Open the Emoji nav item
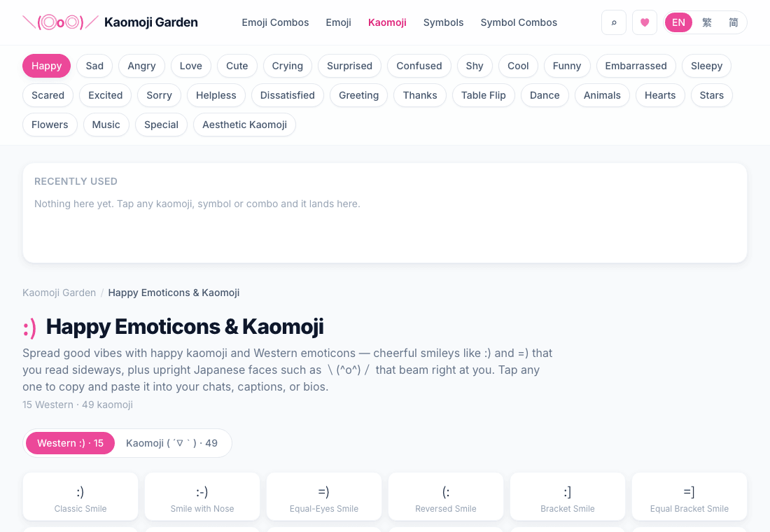 coord(338,22)
